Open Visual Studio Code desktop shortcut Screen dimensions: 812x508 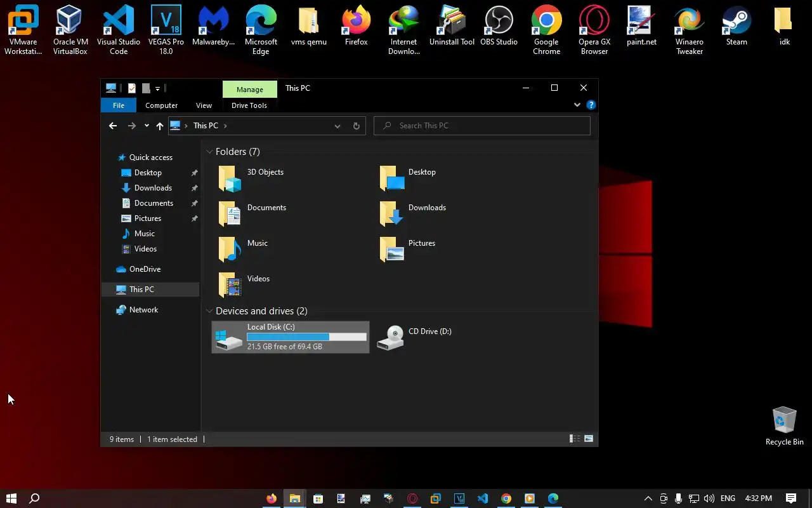tap(118, 30)
